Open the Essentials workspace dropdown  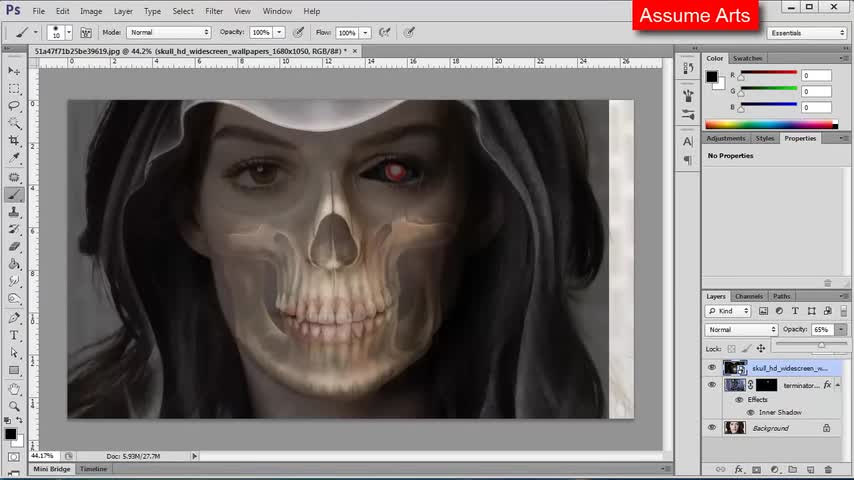coord(807,33)
